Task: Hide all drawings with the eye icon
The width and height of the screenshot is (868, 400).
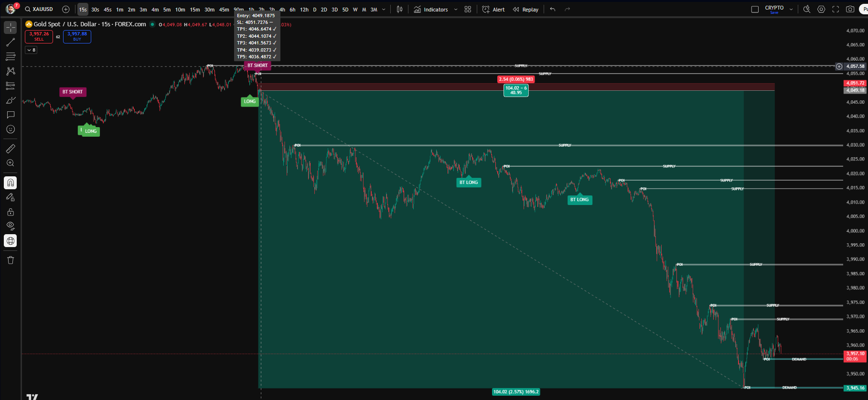Action: click(x=11, y=226)
